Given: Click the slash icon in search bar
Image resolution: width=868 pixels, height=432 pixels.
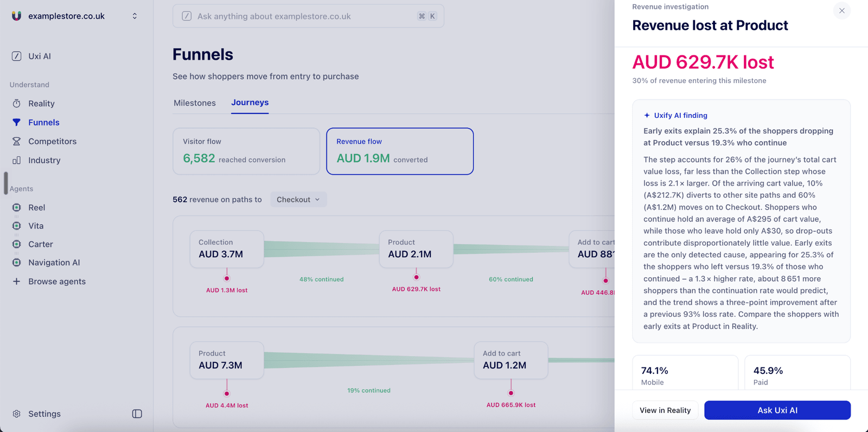Looking at the screenshot, I should (187, 16).
